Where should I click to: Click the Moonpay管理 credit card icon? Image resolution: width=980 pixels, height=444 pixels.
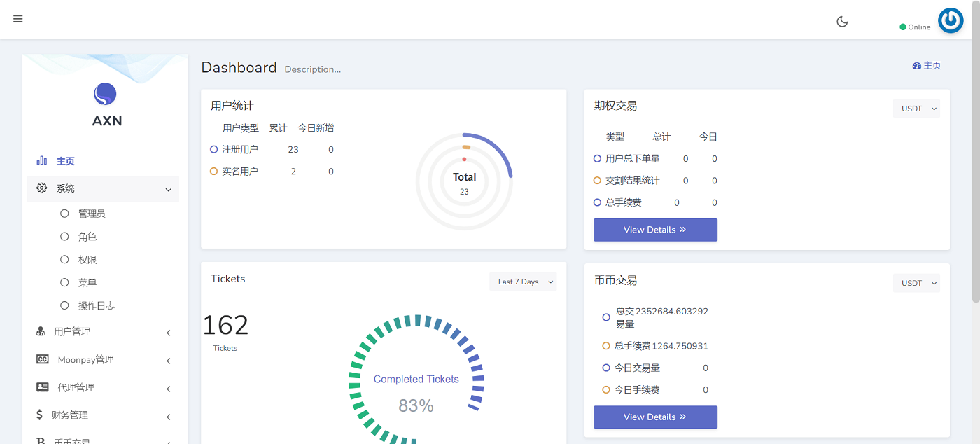coord(43,360)
